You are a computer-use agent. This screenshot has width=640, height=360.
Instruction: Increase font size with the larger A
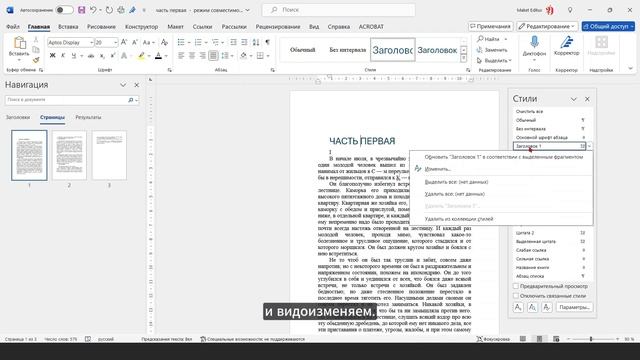click(x=124, y=42)
